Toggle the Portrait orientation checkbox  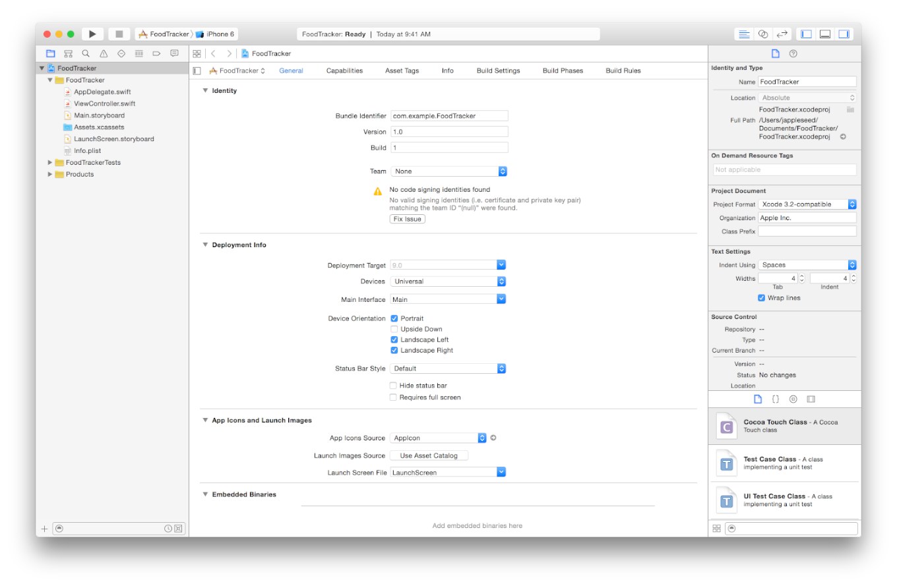point(394,318)
